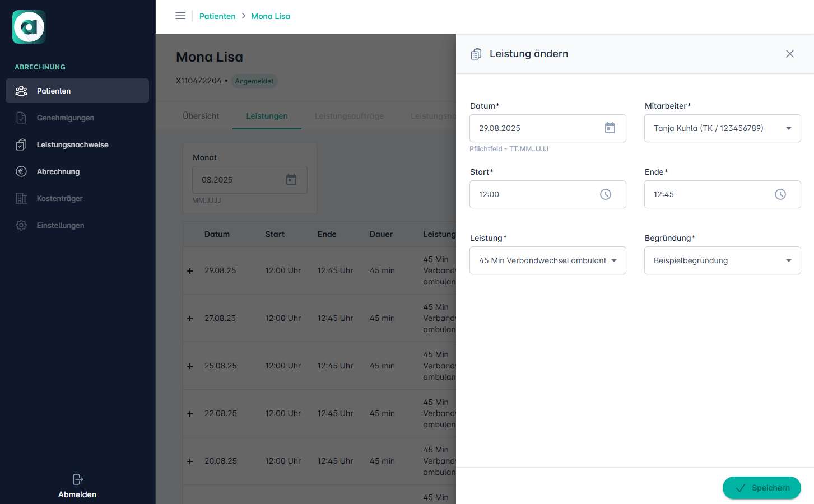Open Leistungsnachweise in sidebar
The height and width of the screenshot is (504, 814).
[72, 144]
